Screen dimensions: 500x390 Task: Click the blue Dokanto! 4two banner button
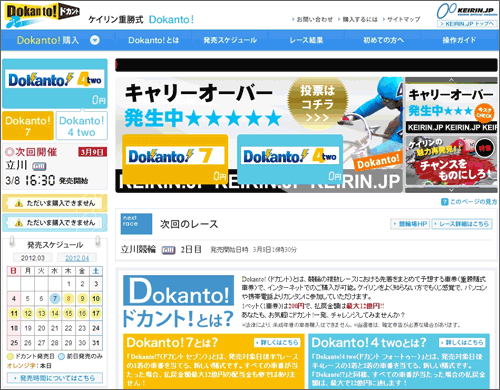(290, 159)
